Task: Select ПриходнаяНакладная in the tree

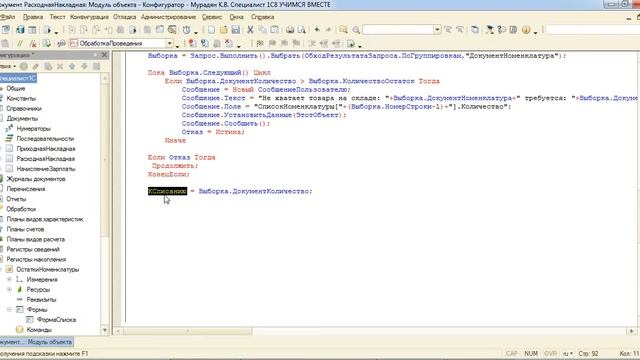Action: tap(46, 149)
